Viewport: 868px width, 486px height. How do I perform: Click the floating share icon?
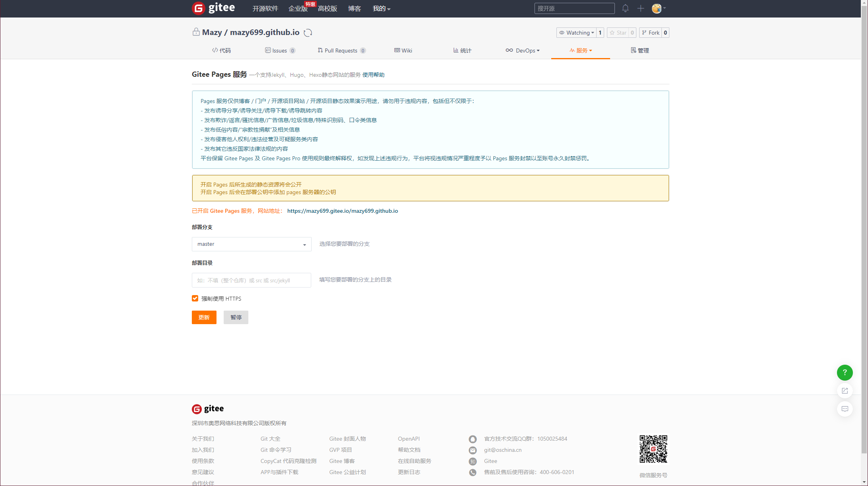coord(845,391)
